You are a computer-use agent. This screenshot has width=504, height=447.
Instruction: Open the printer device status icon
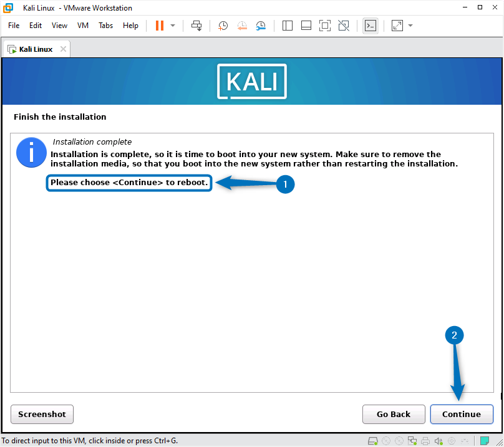[425, 440]
